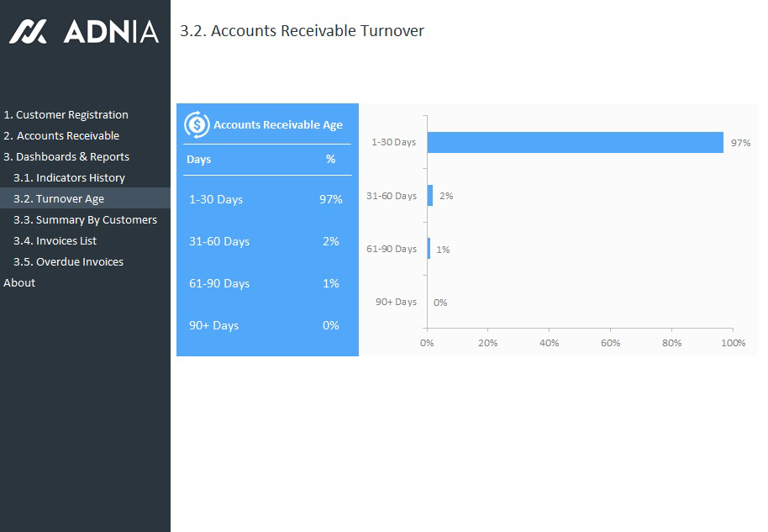Open Customer Registration from the sidebar
Image resolution: width=768 pixels, height=532 pixels.
66,115
